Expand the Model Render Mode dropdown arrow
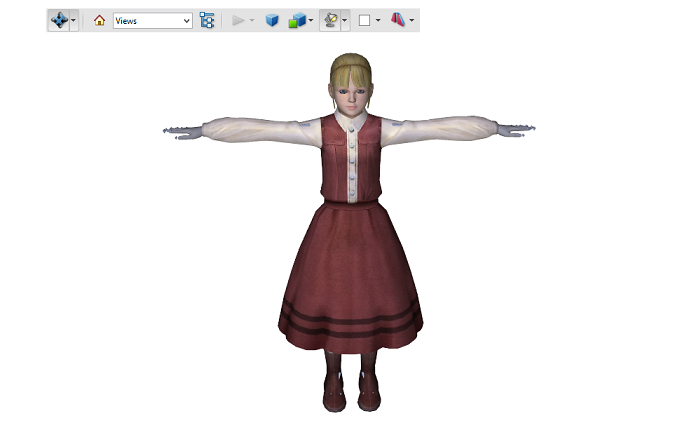682x423 pixels. [311, 20]
